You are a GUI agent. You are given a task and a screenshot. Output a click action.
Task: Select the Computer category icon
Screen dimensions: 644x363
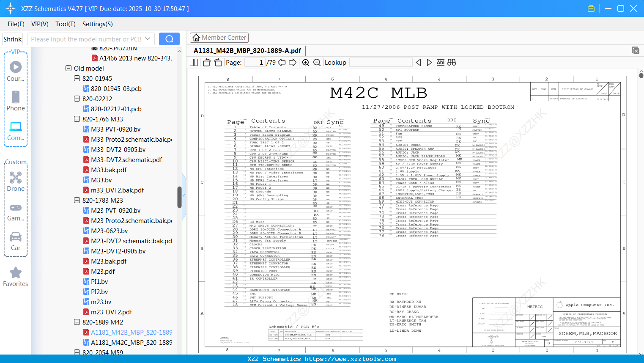(16, 130)
